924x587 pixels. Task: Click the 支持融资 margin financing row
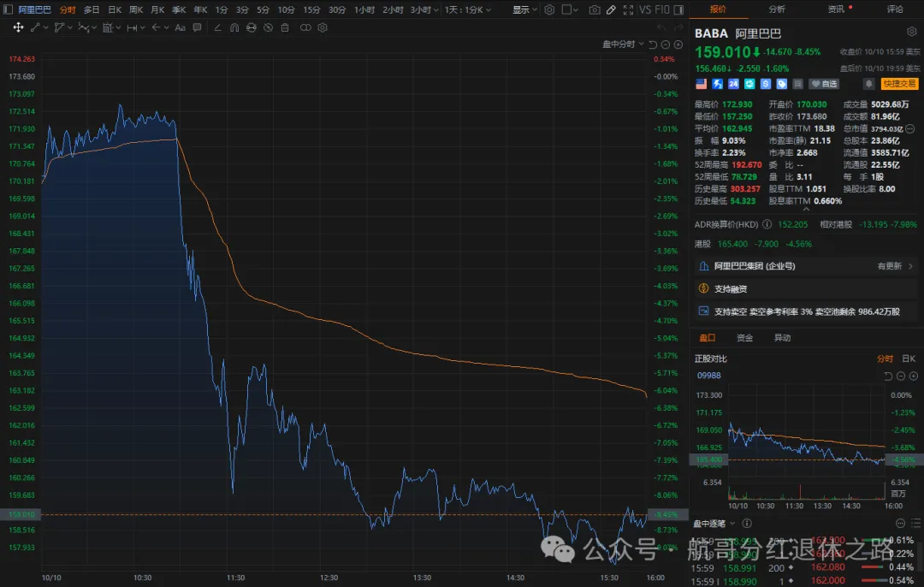point(806,288)
